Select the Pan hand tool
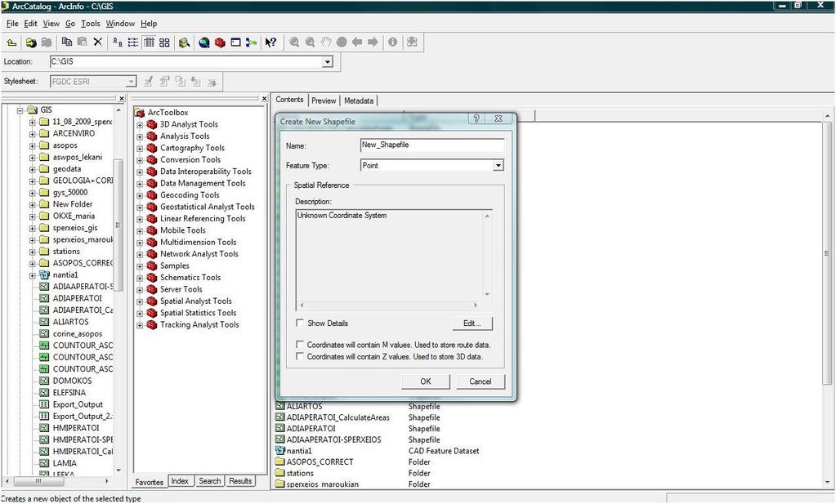The height and width of the screenshot is (504, 836). 326,42
